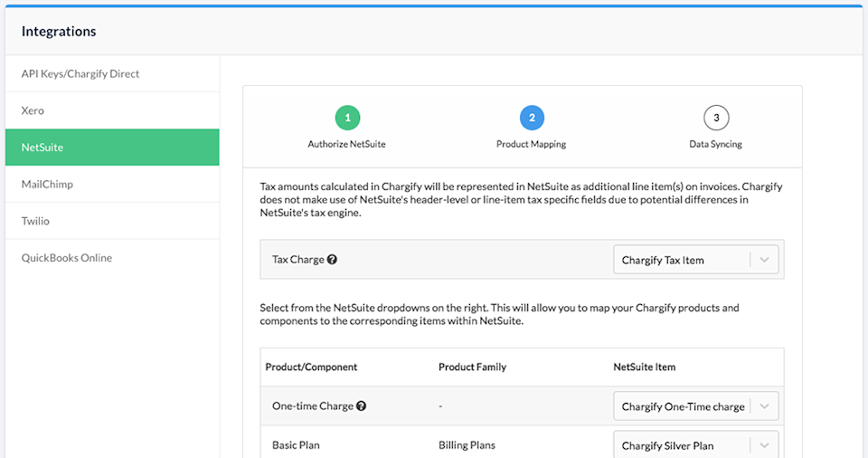Select the NetSuite integration
The width and height of the screenshot is (868, 458).
click(112, 147)
